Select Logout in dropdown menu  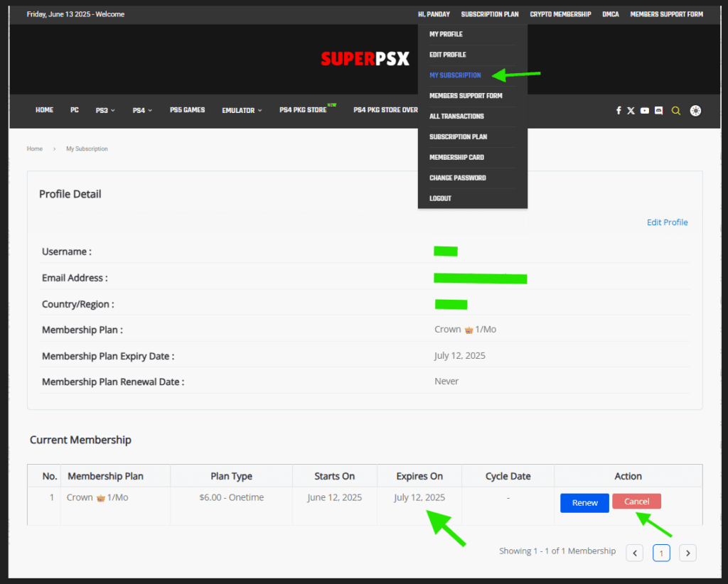440,198
